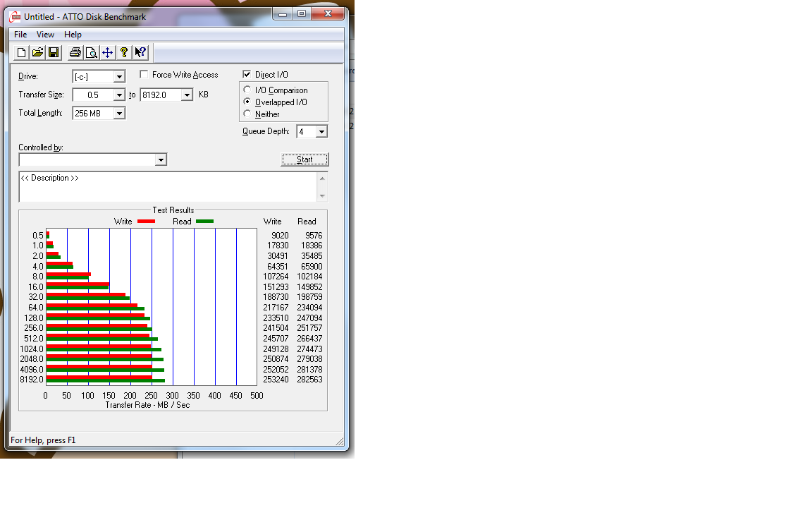
Task: Click the read value 282563
Action: click(x=309, y=380)
